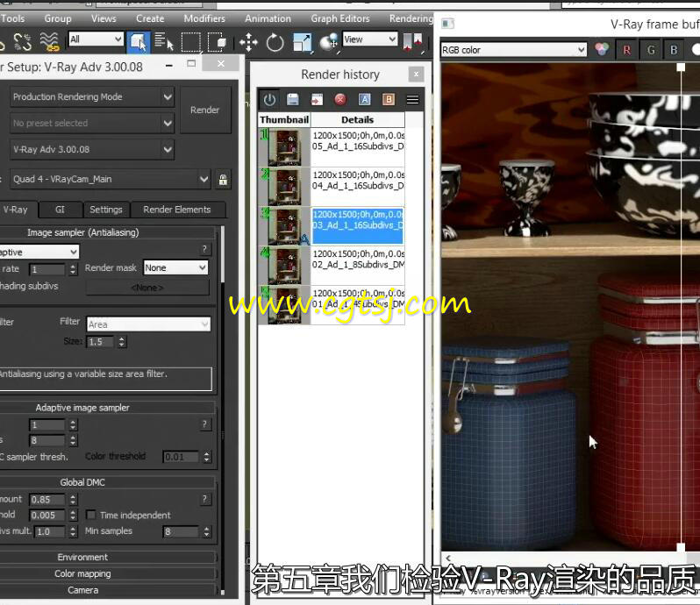Select history thumbnail 05_Ad_1_16Subdivs
The image size is (700, 605).
coord(284,147)
